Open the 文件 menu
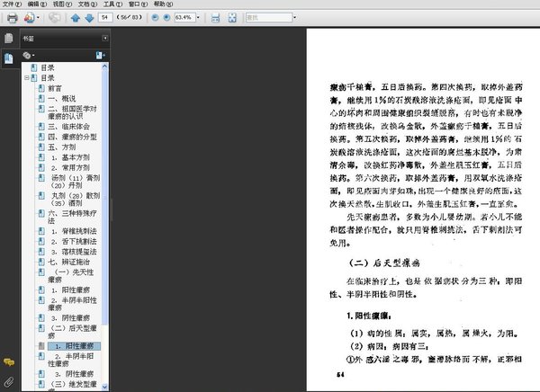 12,4
